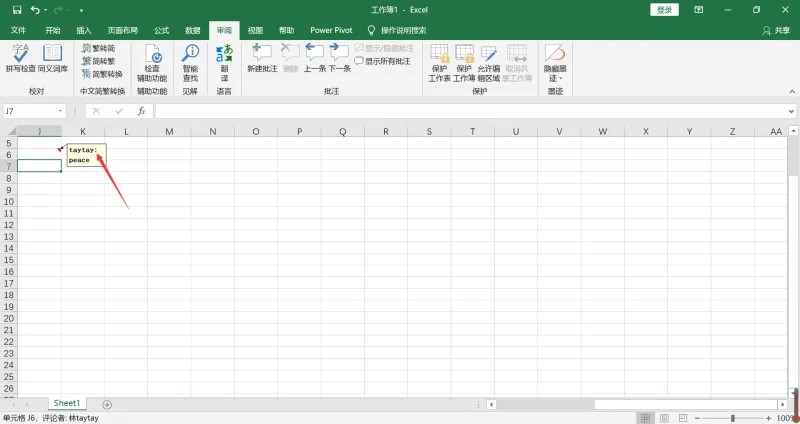
Task: Click the zoom out minus button
Action: point(697,418)
